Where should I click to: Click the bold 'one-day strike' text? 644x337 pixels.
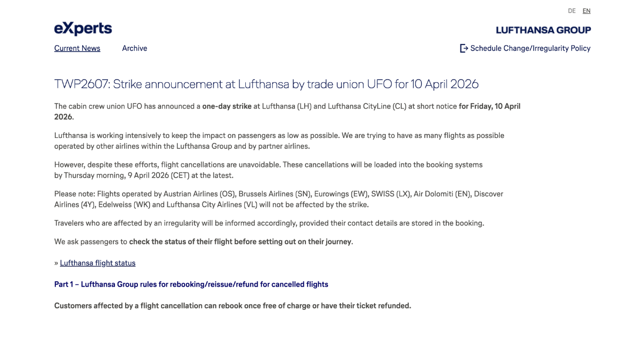pyautogui.click(x=226, y=106)
